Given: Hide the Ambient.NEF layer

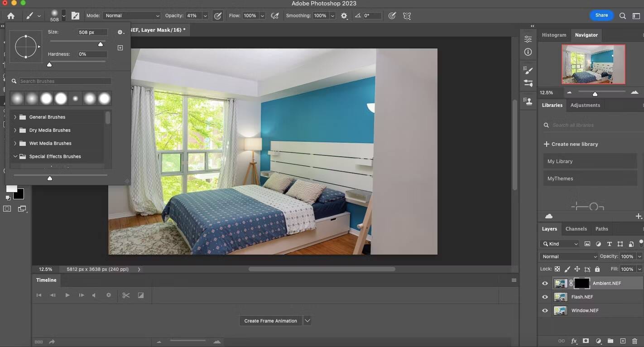Looking at the screenshot, I should click(545, 284).
